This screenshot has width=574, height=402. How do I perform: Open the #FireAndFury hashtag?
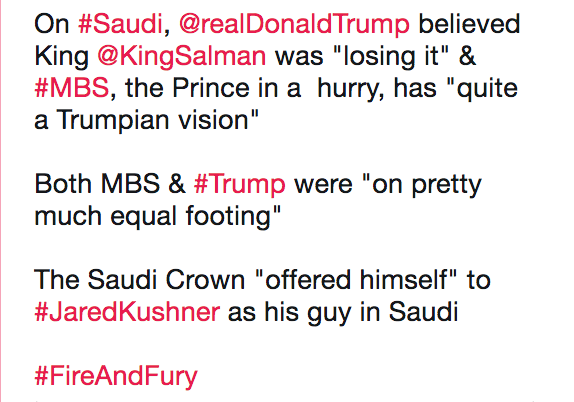pyautogui.click(x=116, y=376)
